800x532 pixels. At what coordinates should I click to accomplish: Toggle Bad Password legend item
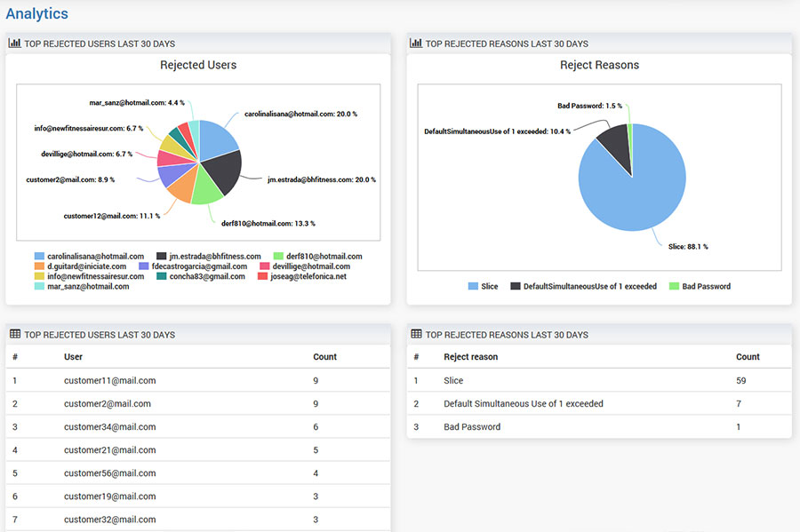pyautogui.click(x=706, y=286)
